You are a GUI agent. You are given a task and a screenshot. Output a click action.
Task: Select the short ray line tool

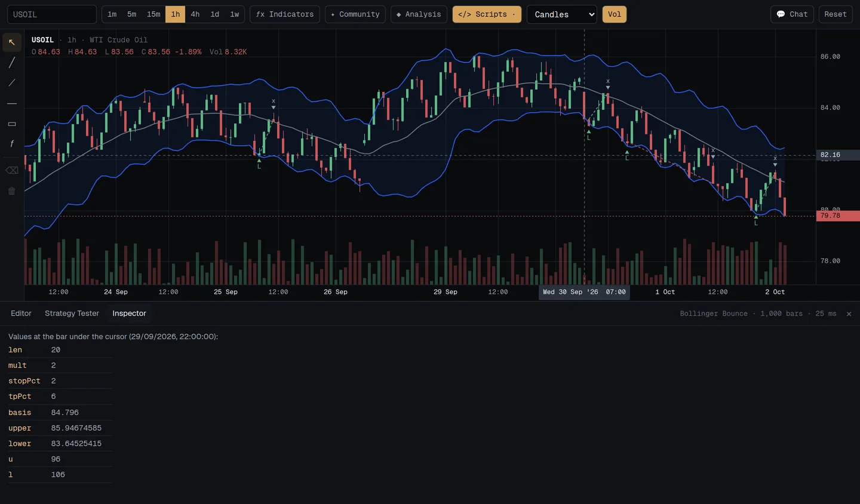12,83
